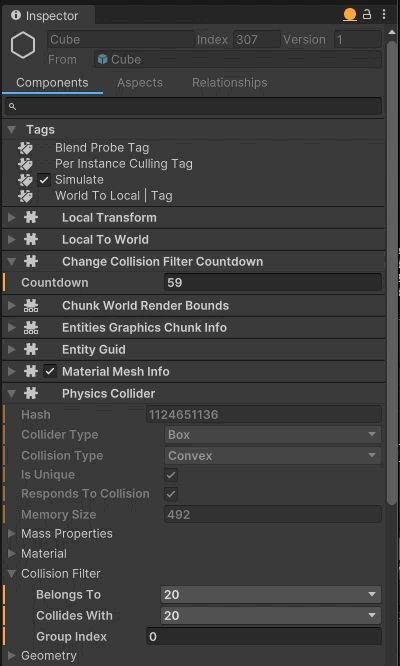Click the orange circle status icon
This screenshot has width=400, height=666.
pos(350,15)
